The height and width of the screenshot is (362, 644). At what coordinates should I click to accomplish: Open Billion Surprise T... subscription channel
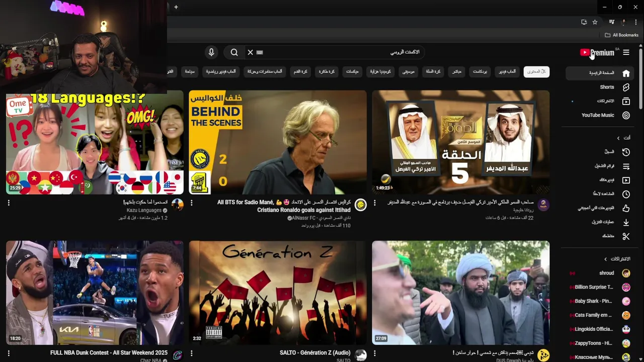point(600,287)
